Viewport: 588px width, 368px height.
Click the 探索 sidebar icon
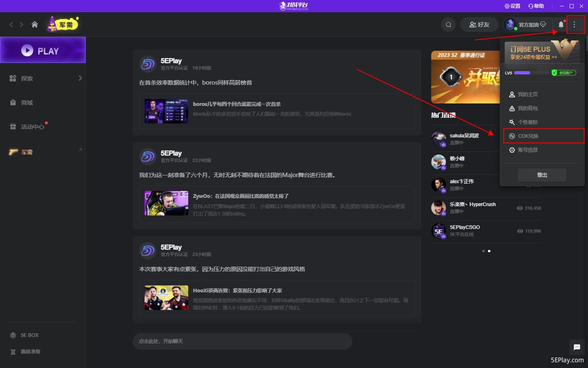pyautogui.click(x=13, y=78)
